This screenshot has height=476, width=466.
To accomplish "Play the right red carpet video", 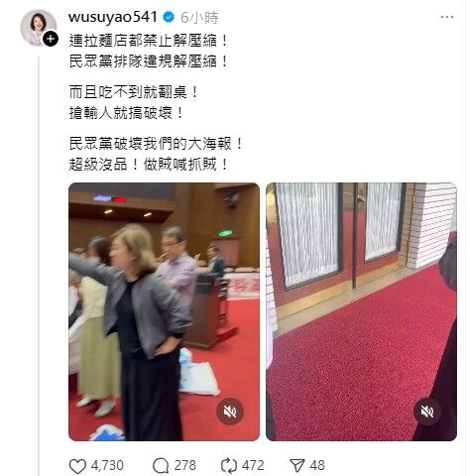I will coord(361,311).
